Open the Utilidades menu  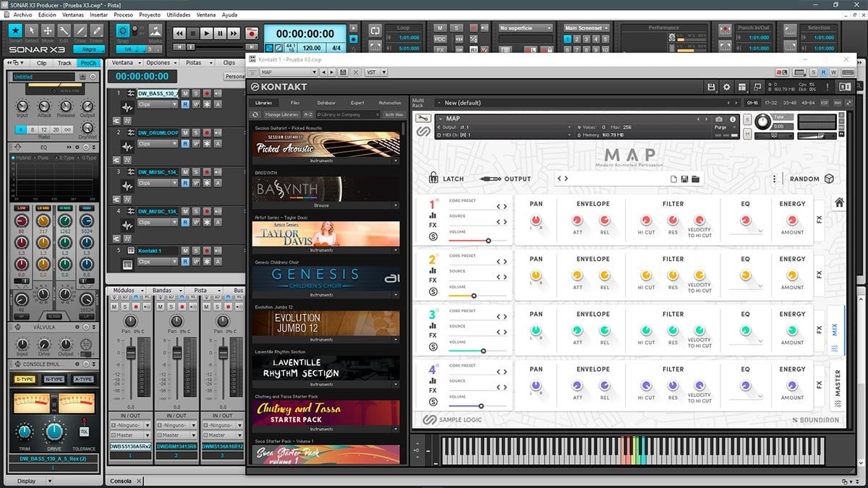click(179, 14)
